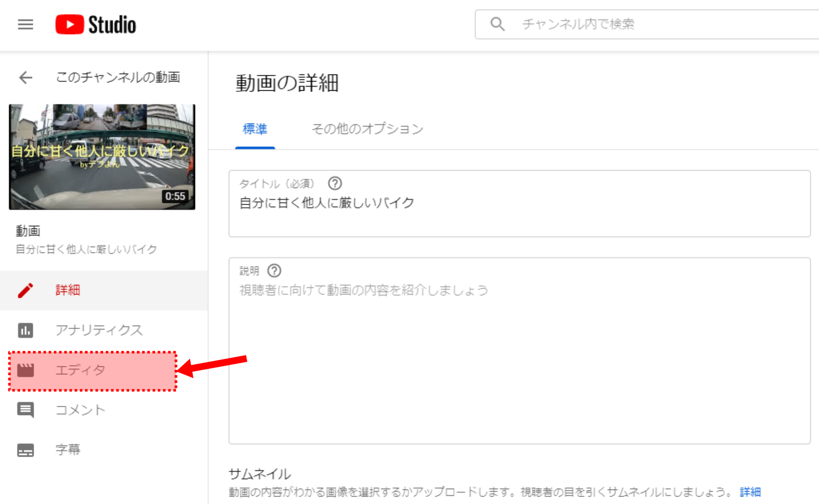The width and height of the screenshot is (819, 504).
Task: Open the サムネイル 詳細 link
Action: click(x=750, y=492)
